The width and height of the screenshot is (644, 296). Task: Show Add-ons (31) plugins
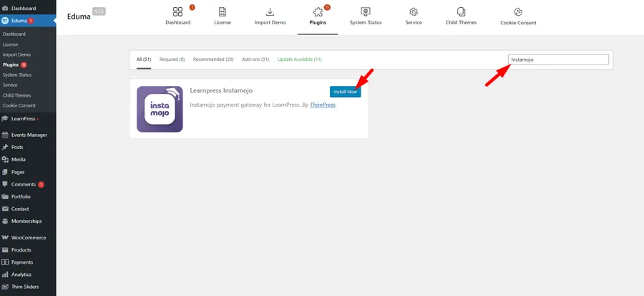(x=255, y=59)
